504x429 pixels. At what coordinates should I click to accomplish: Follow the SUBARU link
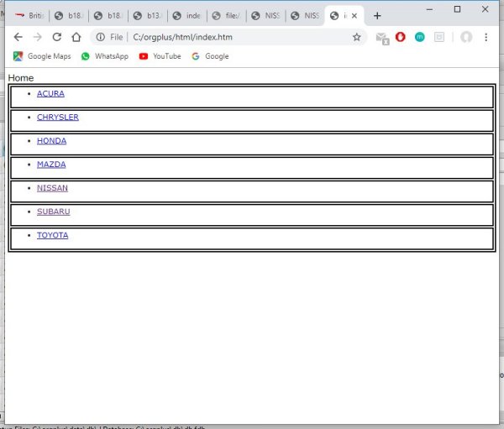(54, 212)
